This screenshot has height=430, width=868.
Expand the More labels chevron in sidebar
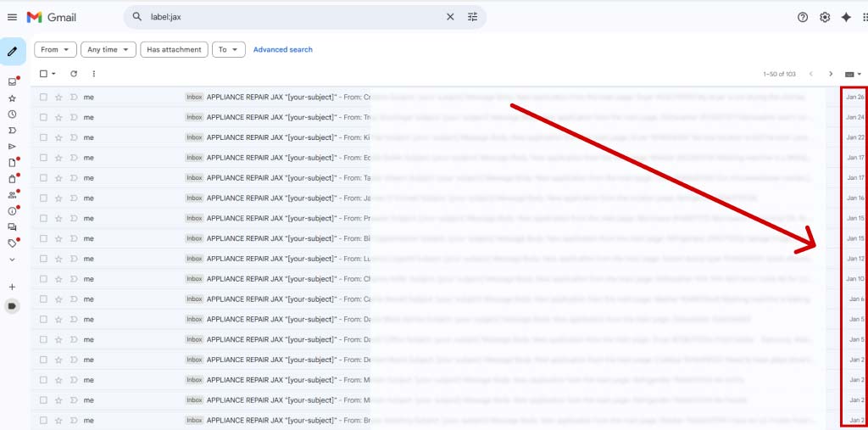tap(12, 260)
